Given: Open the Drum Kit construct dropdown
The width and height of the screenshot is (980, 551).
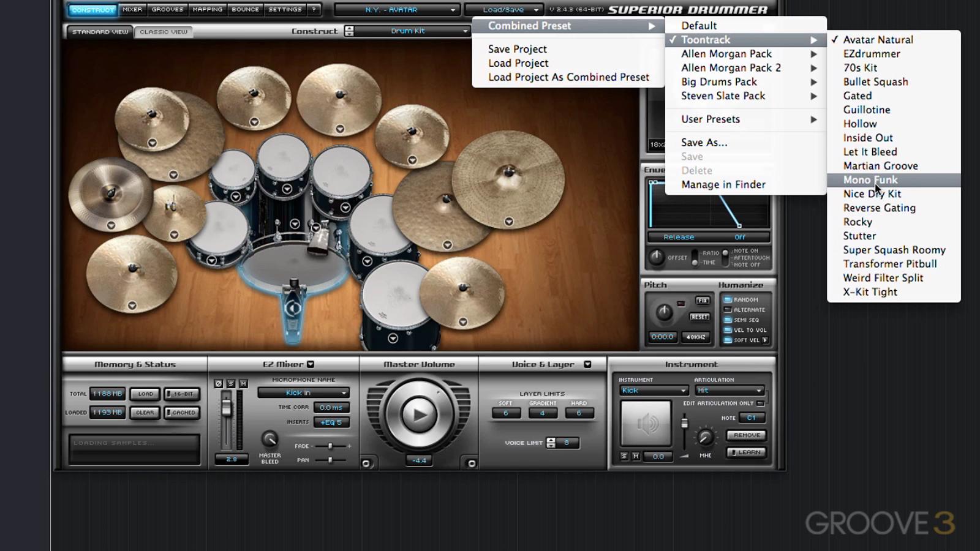Looking at the screenshot, I should 412,31.
